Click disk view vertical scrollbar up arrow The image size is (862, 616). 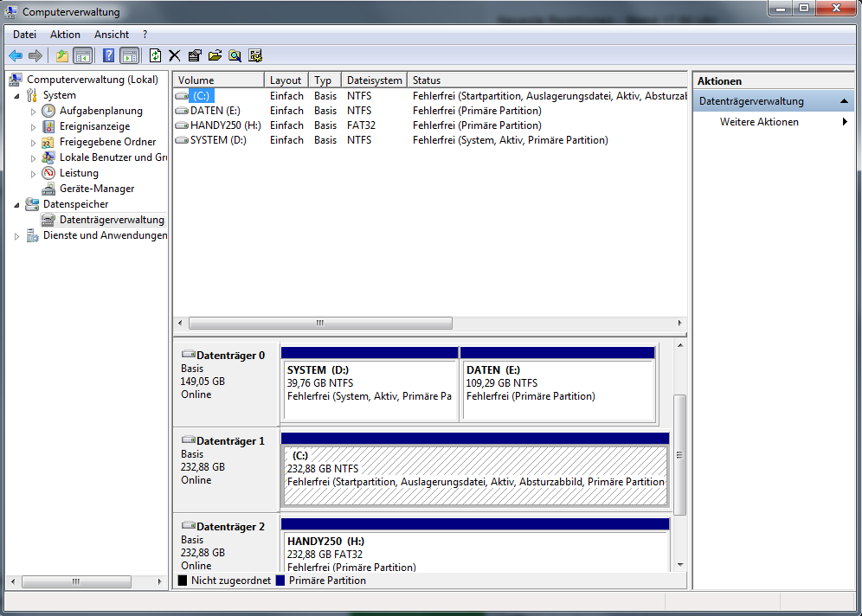680,346
